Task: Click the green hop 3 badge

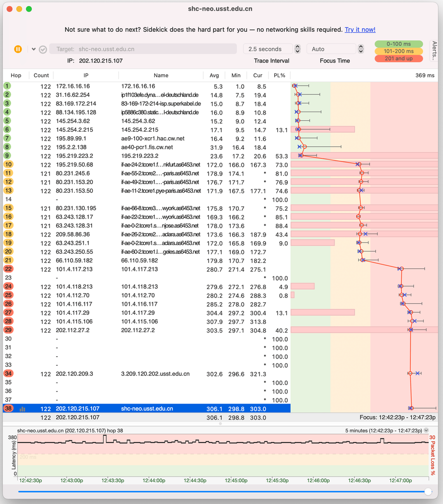Action: pos(7,103)
